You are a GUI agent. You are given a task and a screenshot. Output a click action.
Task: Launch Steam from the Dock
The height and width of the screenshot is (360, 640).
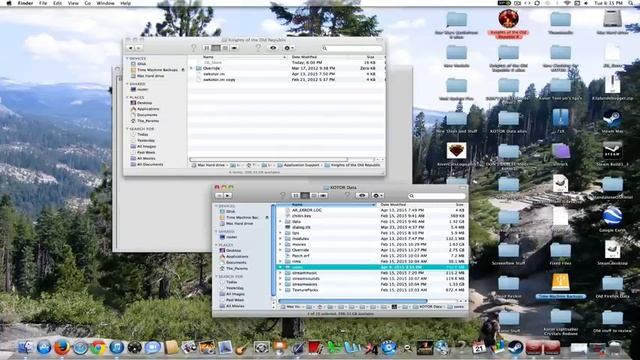pyautogui.click(x=515, y=348)
